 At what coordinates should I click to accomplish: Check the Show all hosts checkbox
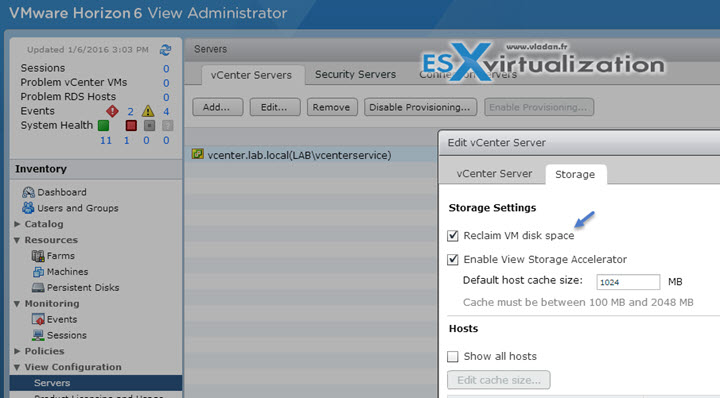453,356
